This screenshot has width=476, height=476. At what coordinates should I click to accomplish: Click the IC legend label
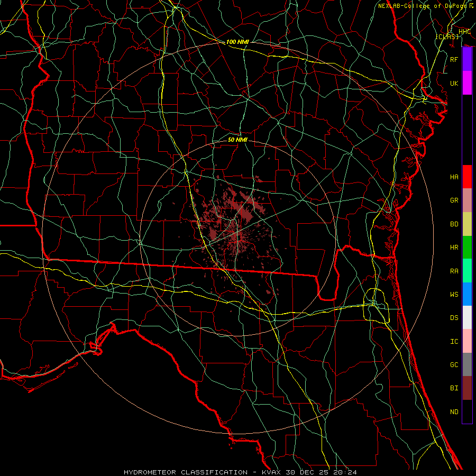pyautogui.click(x=454, y=342)
